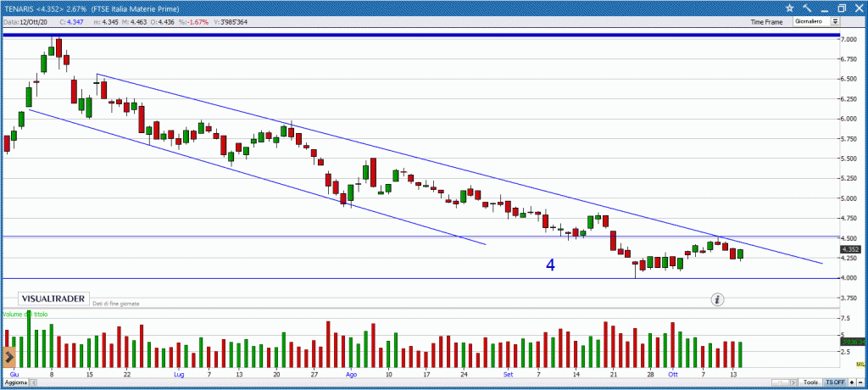Click the closing price value 4.347

click(75, 21)
